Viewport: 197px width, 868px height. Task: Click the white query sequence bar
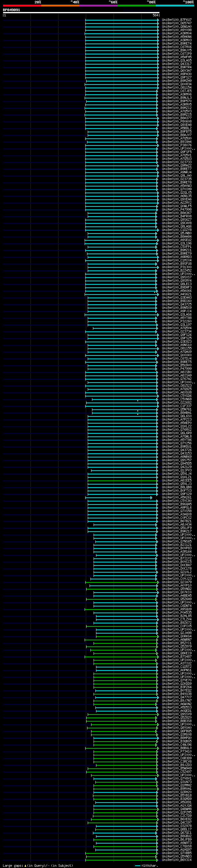[81, 12]
